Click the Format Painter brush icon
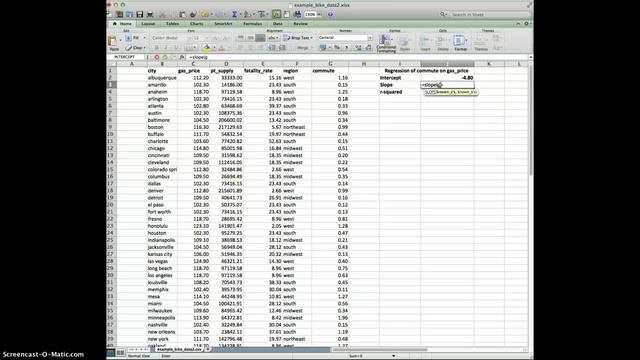This screenshot has height=360, width=640. 193,15
